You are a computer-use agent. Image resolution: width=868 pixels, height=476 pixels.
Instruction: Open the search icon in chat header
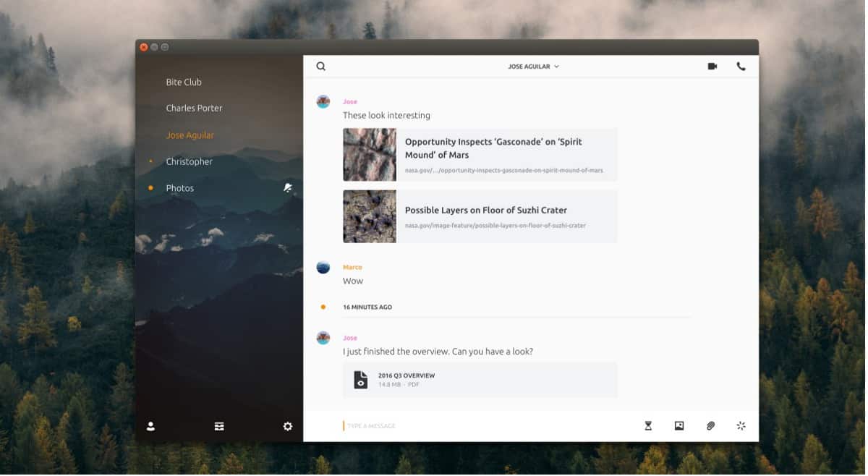tap(321, 67)
